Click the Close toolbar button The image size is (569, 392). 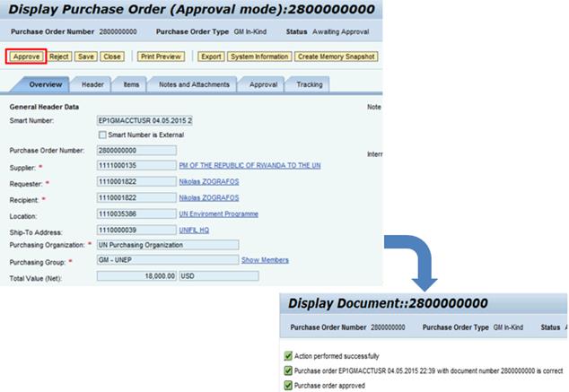tap(112, 57)
